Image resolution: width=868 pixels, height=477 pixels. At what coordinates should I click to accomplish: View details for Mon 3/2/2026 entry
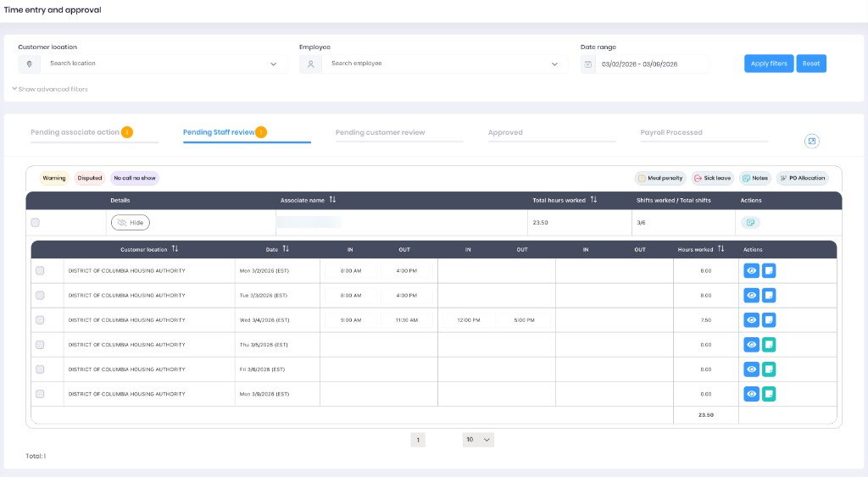(x=751, y=270)
